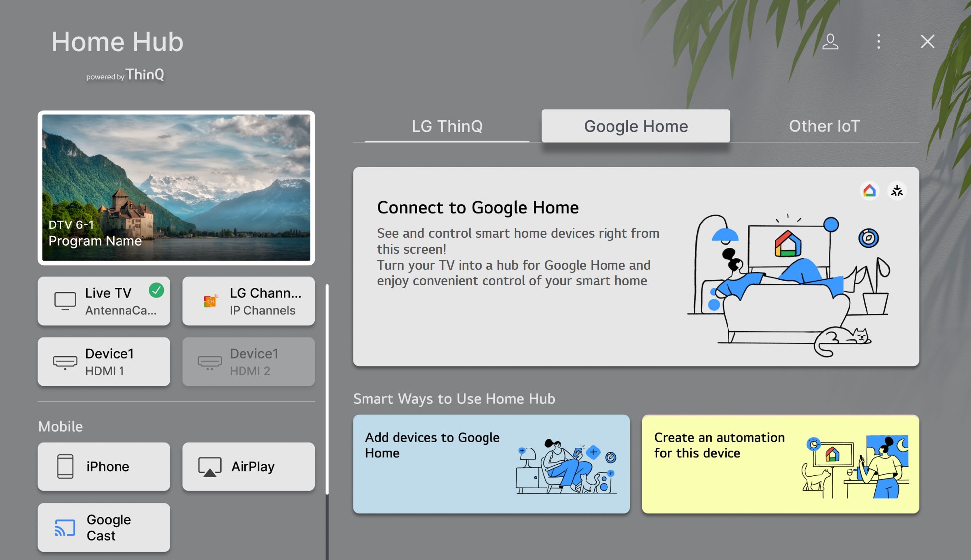Expand Device1 HDMI 1 options
Screen dimensions: 971x560
[x=105, y=362]
